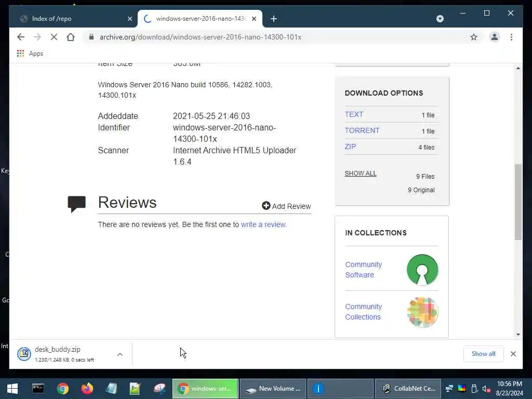The image size is (532, 399).
Task: Launch Firefox from the taskbar
Action: click(87, 389)
